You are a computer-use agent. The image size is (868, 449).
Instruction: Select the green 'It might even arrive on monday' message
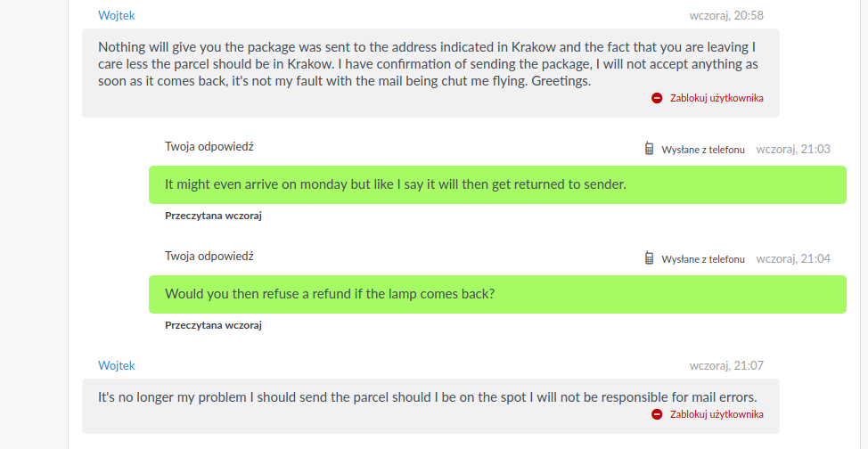(497, 185)
